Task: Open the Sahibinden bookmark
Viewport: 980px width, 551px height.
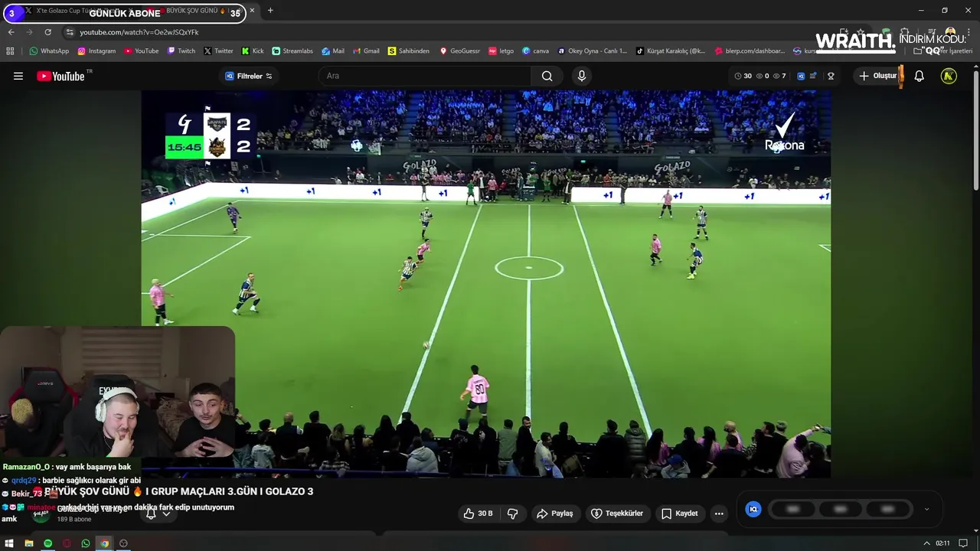Action: tap(409, 51)
